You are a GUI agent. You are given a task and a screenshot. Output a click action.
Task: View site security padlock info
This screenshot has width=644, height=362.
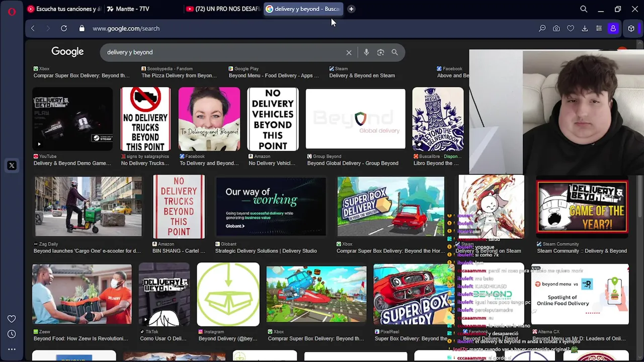(x=82, y=28)
